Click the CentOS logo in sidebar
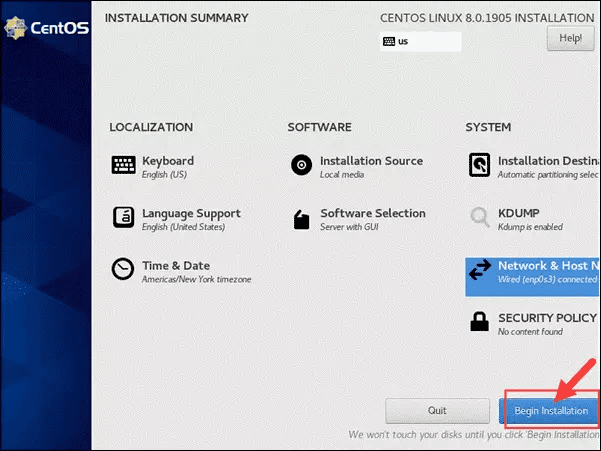Viewport: 601px width, 451px height. click(46, 28)
